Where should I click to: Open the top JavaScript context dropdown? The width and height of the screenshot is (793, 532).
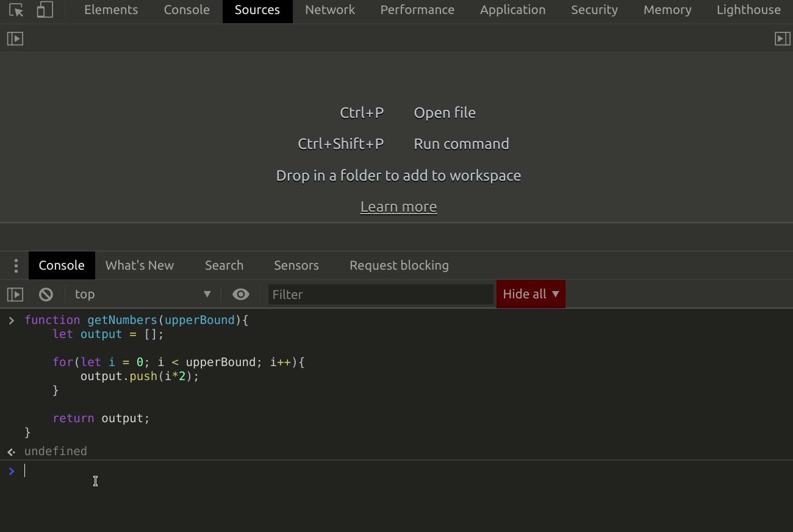pyautogui.click(x=143, y=295)
